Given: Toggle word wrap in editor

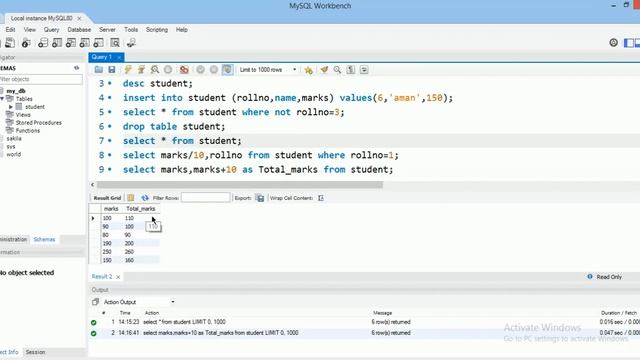Looking at the screenshot, I should (x=364, y=70).
